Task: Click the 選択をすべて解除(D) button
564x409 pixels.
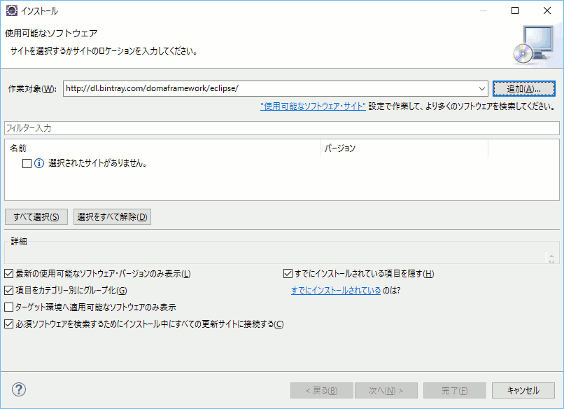Action: [112, 217]
